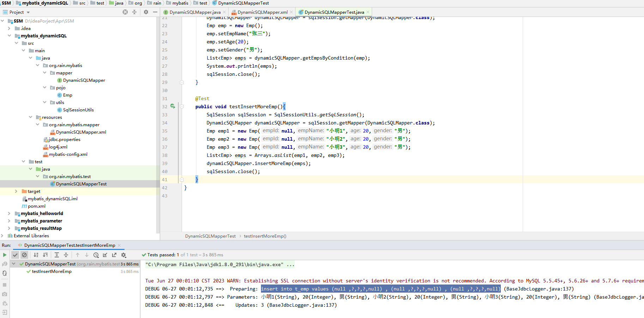644x318 pixels.
Task: Click the stop process square icon
Action: point(5,285)
